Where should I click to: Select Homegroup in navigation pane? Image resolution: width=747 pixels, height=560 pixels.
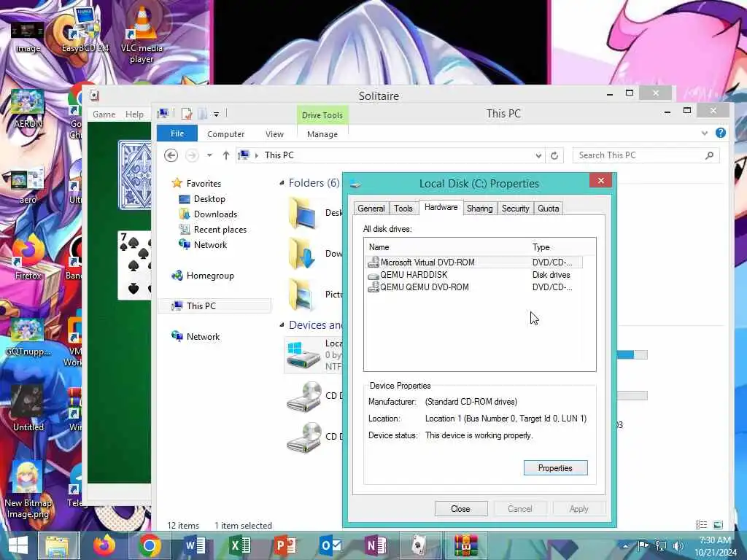[x=203, y=275]
